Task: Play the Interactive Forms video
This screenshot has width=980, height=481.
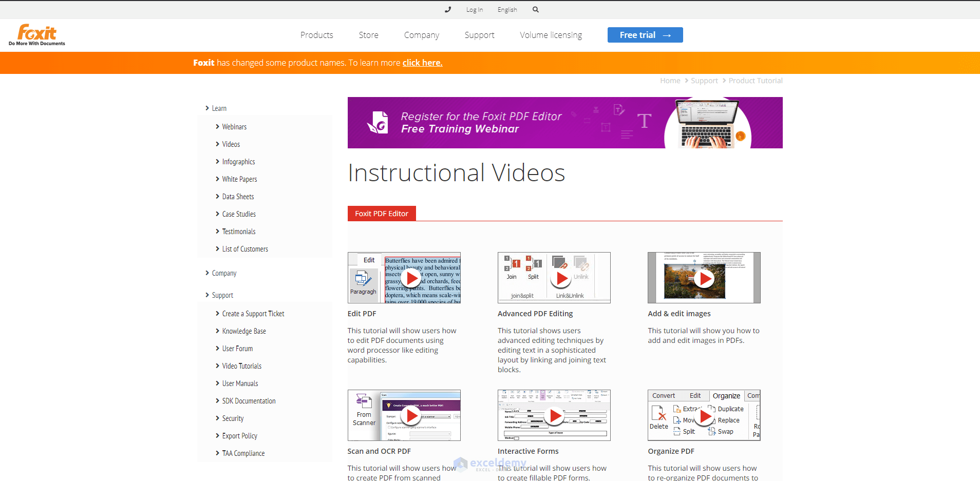Action: (554, 415)
